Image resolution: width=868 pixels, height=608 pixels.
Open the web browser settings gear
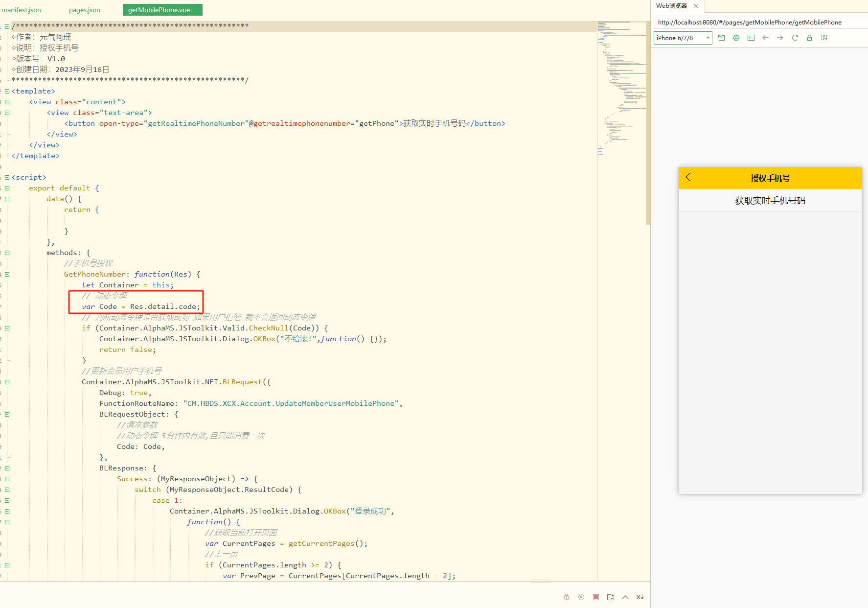pos(736,38)
